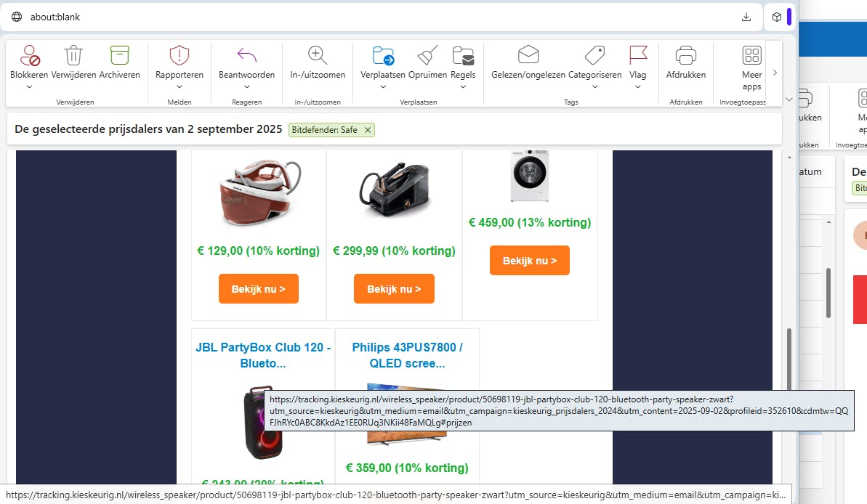
Task: Expand the Beantwoorden dropdown arrow
Action: pyautogui.click(x=246, y=86)
